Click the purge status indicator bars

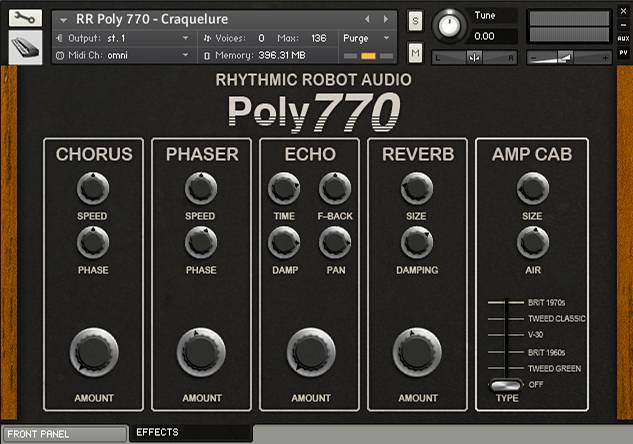[368, 56]
